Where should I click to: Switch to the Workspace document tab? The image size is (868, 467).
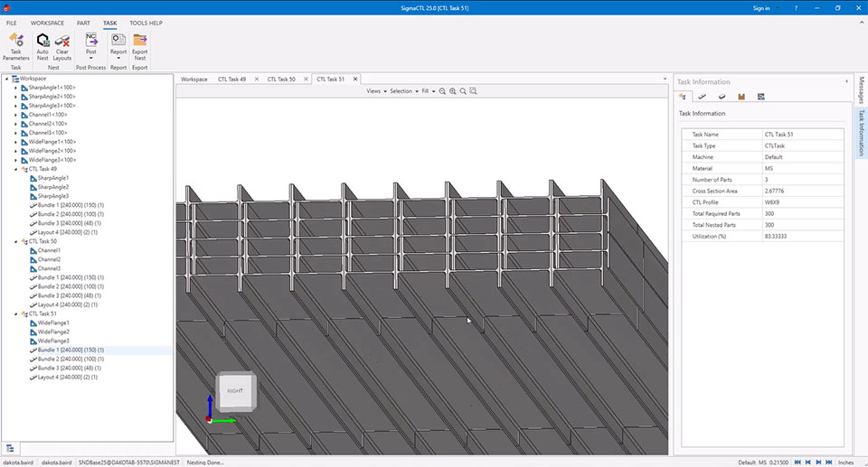[x=193, y=79]
